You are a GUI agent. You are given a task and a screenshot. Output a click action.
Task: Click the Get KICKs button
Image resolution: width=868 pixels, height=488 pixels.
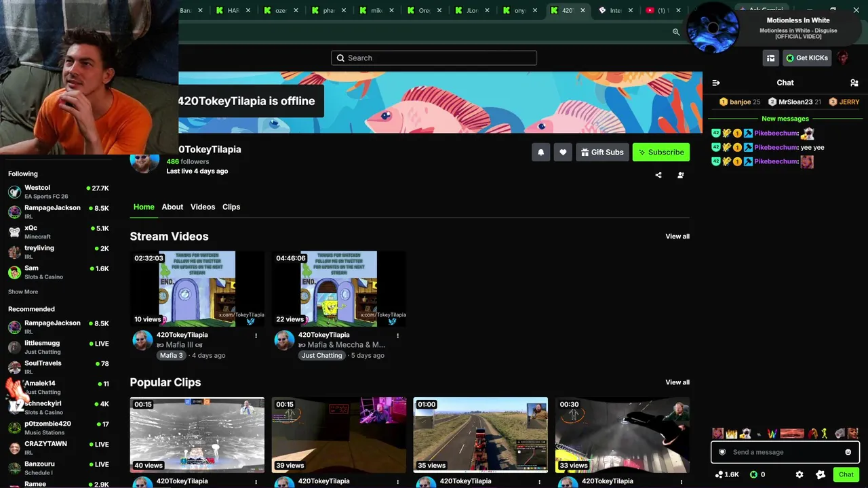pos(807,58)
